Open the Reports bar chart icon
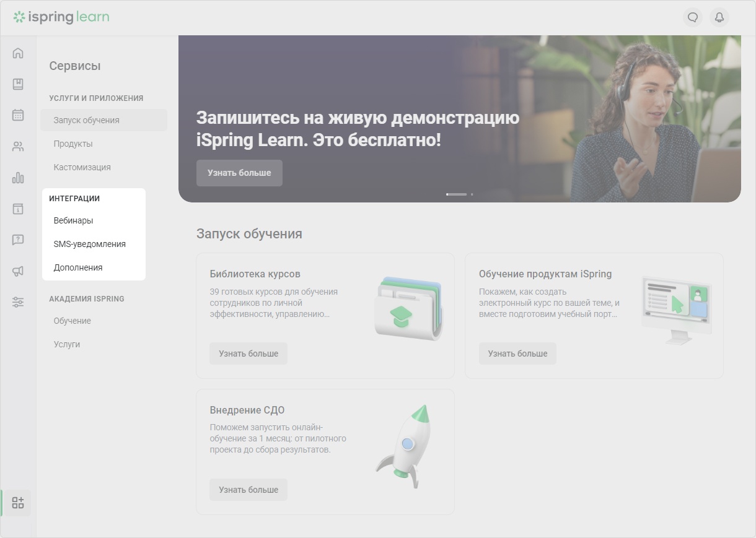756x538 pixels. point(18,178)
